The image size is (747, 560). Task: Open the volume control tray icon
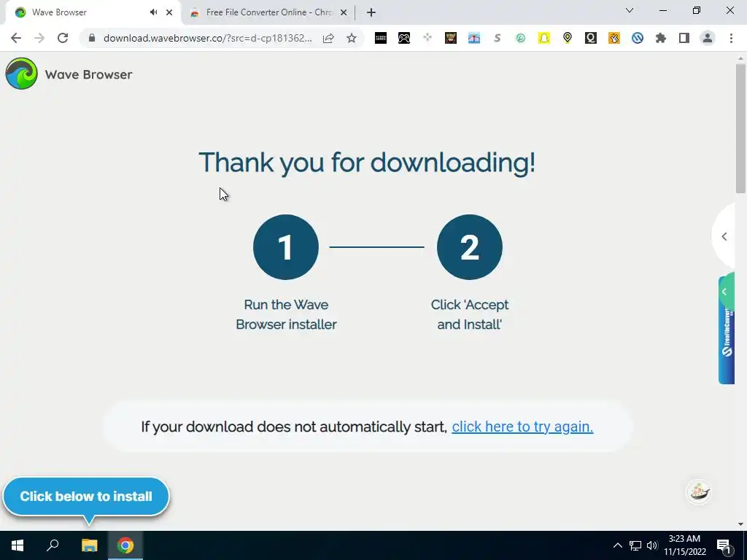click(x=652, y=545)
